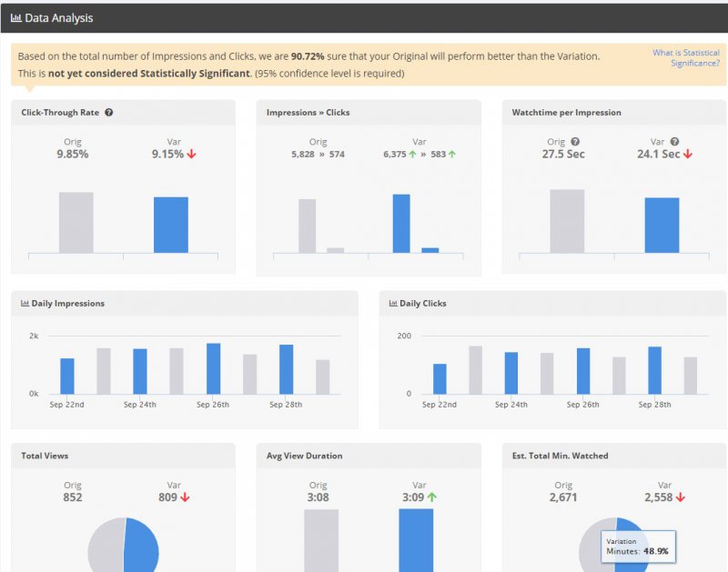The width and height of the screenshot is (728, 572).
Task: Click green up arrow next to 6,375
Action: (x=412, y=155)
